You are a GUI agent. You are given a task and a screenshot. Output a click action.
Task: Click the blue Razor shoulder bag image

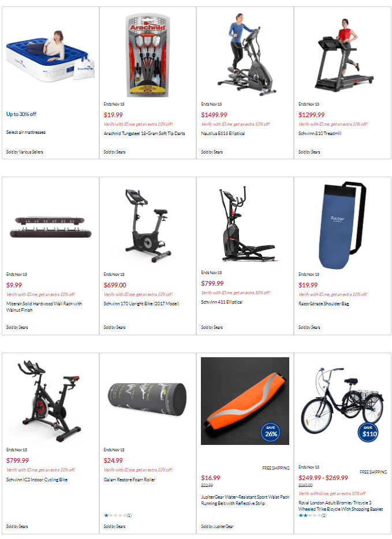[342, 225]
